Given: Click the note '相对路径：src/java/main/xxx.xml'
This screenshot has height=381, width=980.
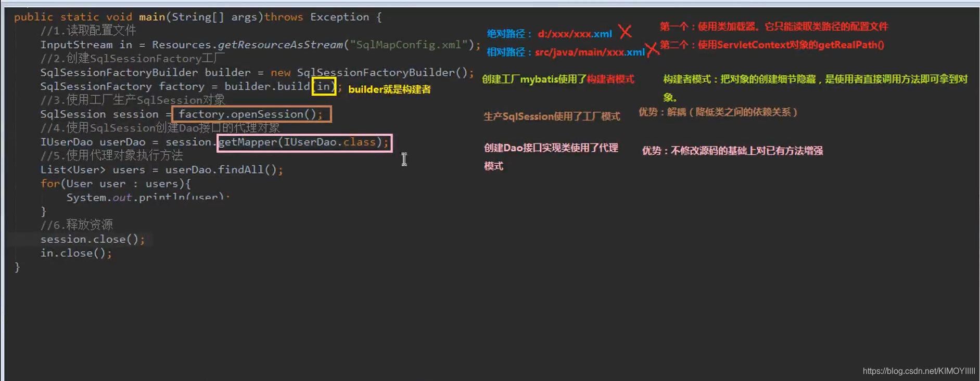Looking at the screenshot, I should click(566, 52).
